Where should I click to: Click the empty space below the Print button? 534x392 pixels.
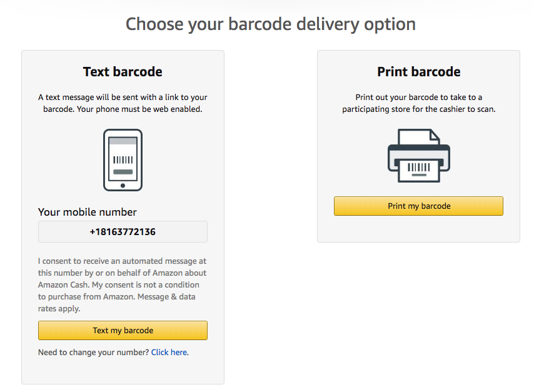pos(418,229)
